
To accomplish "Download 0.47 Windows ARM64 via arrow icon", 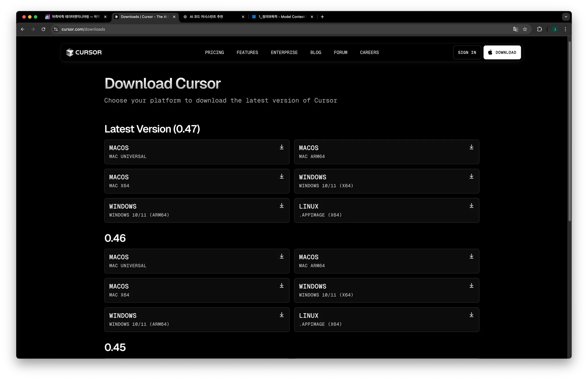I will [x=282, y=206].
